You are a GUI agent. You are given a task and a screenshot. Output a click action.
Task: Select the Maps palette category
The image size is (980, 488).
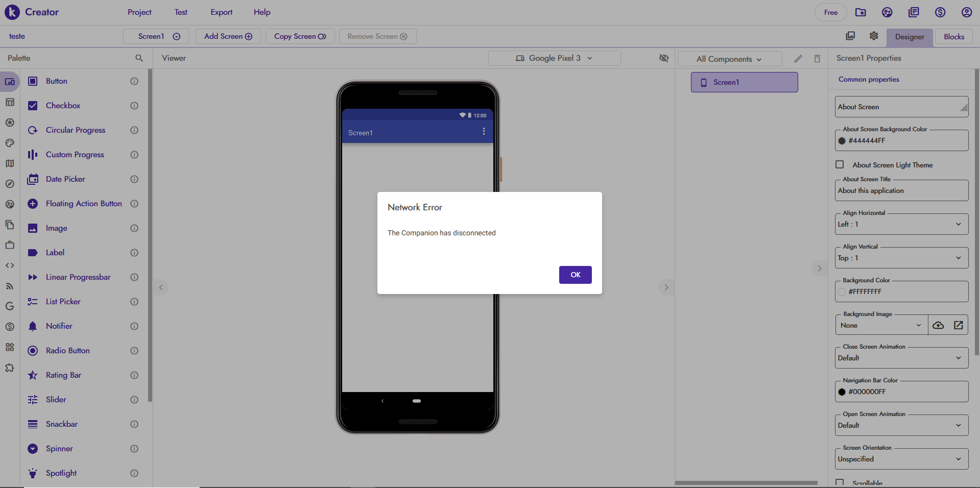coord(10,163)
